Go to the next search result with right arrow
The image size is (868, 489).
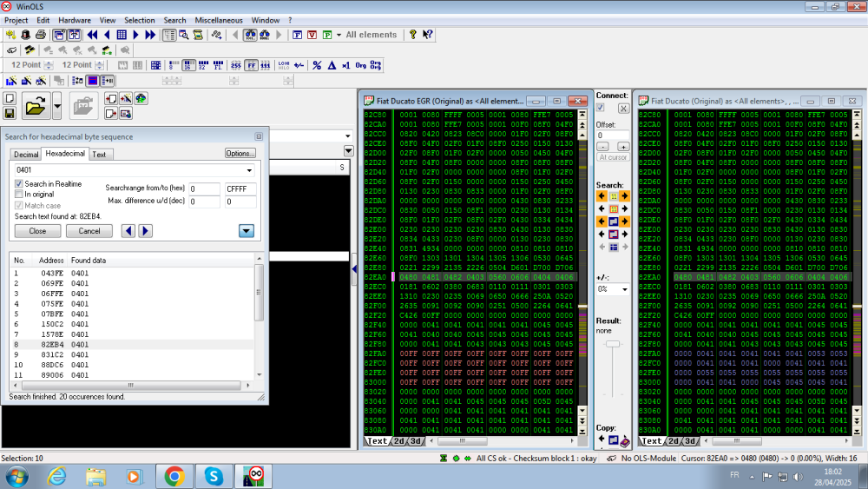click(145, 231)
